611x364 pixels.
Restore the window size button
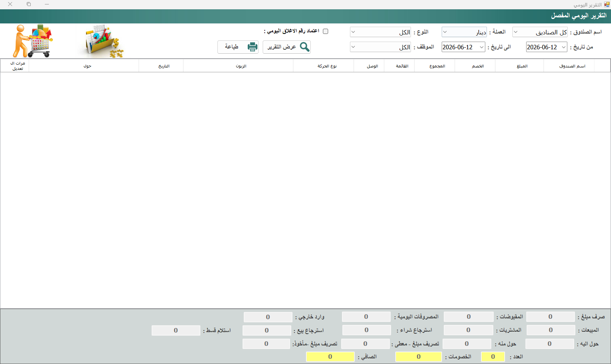click(x=29, y=4)
